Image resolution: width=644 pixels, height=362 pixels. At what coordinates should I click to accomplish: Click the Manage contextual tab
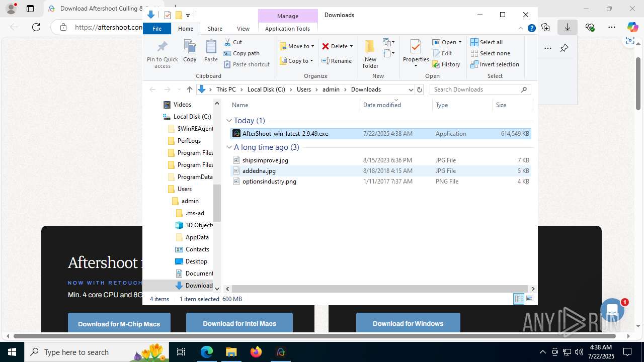288,16
